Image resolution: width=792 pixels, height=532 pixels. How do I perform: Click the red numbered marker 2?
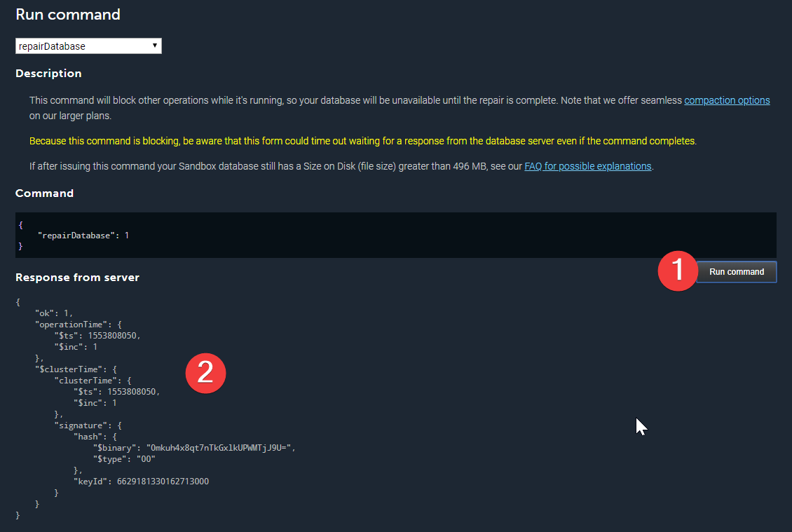point(205,371)
